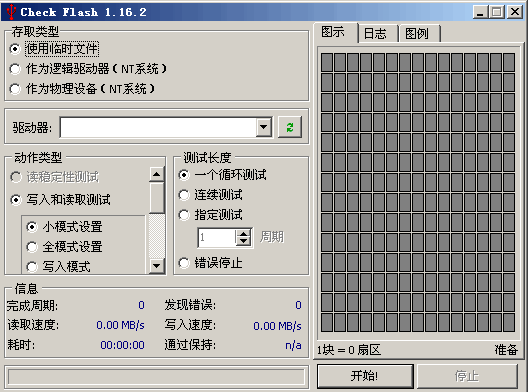Viewport: 529px width, 392px height.
Task: Click the 发现错误 label
Action: pyautogui.click(x=190, y=305)
